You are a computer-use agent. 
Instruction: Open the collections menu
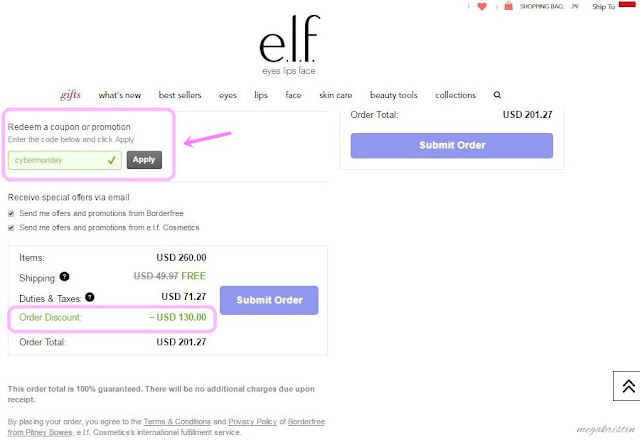(455, 95)
